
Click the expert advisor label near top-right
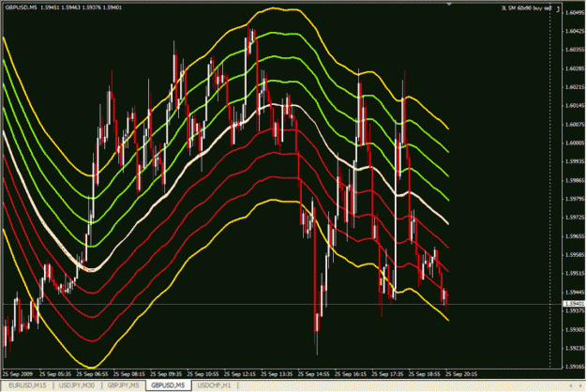click(526, 8)
